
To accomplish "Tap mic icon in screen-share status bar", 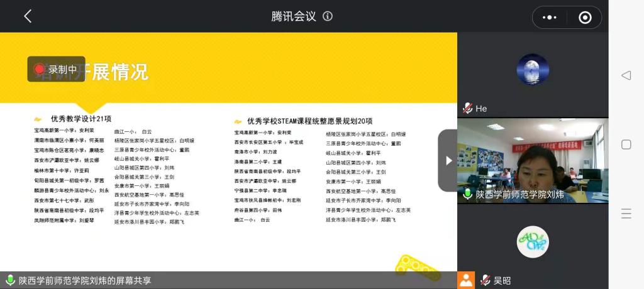I will pyautogui.click(x=10, y=280).
